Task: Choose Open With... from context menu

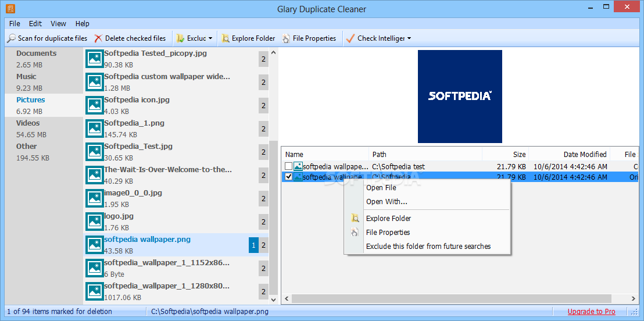Action: 428,201
